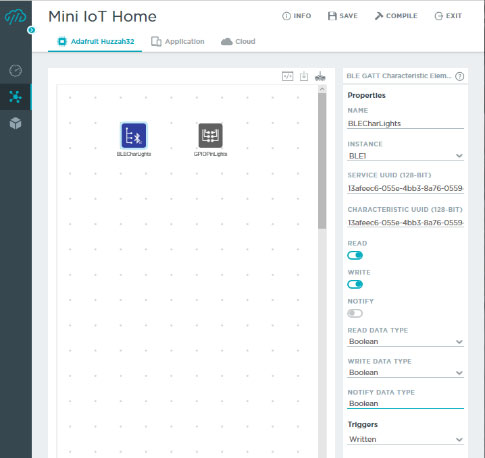Toggle the WRITE switch
The image size is (485, 458).
point(355,284)
